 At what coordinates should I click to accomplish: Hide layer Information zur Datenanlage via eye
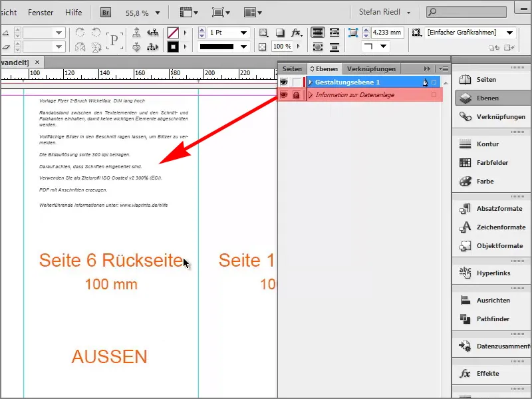pos(284,95)
